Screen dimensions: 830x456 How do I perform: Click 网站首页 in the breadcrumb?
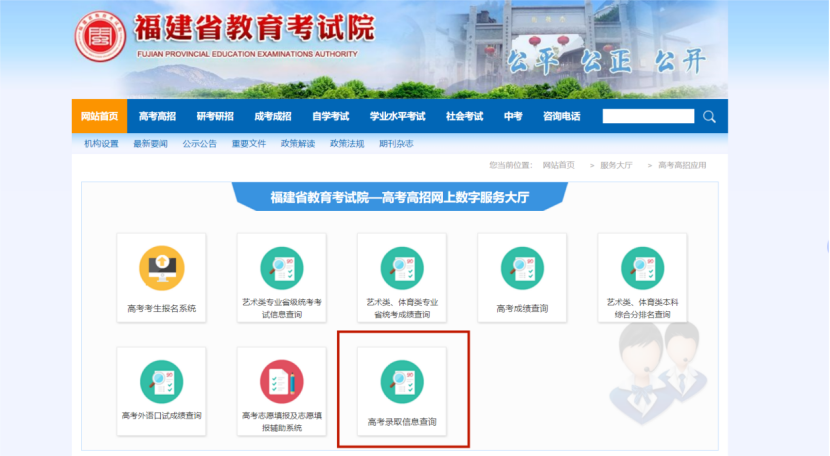tap(558, 165)
